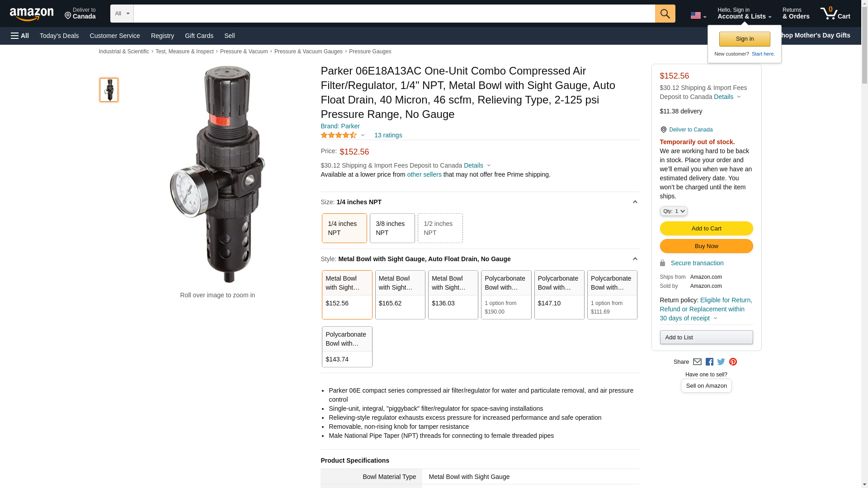This screenshot has height=488, width=868.
Task: Click the Add to Cart button
Action: [706, 228]
